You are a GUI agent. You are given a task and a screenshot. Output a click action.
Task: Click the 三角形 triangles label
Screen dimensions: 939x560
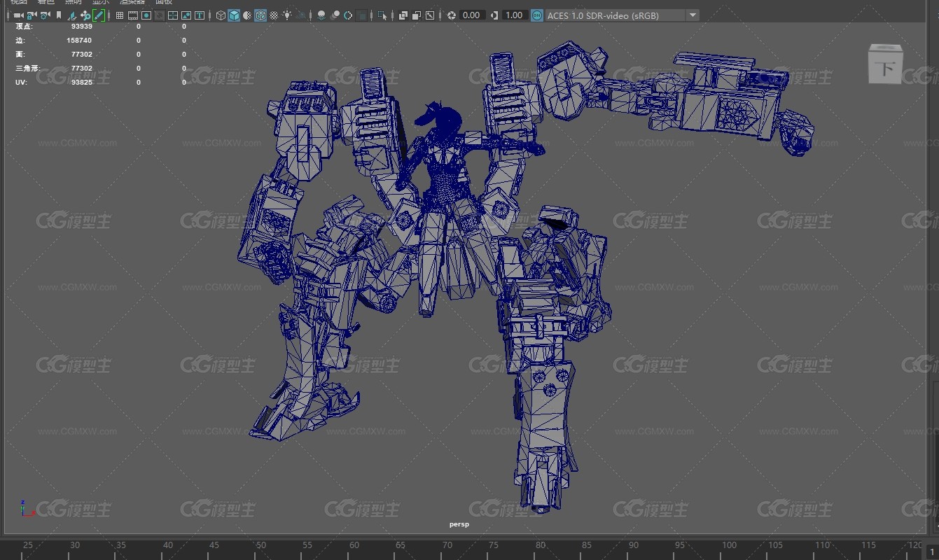pos(28,68)
